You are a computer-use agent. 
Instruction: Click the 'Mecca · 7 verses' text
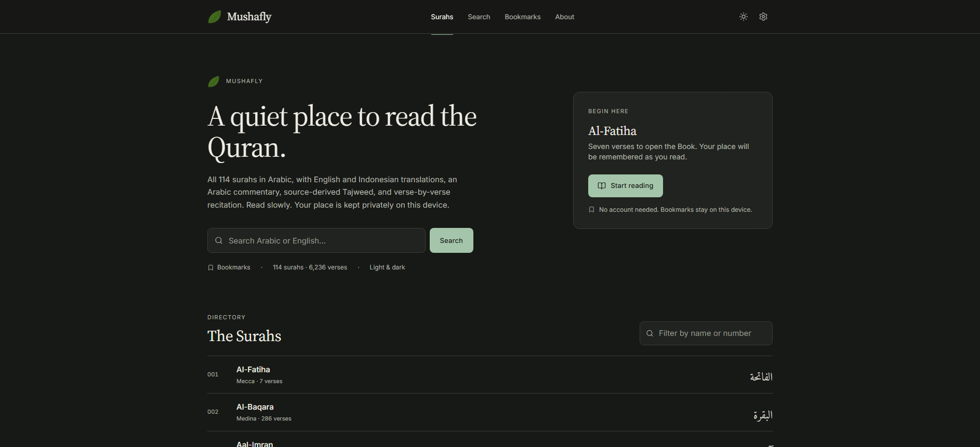click(259, 381)
